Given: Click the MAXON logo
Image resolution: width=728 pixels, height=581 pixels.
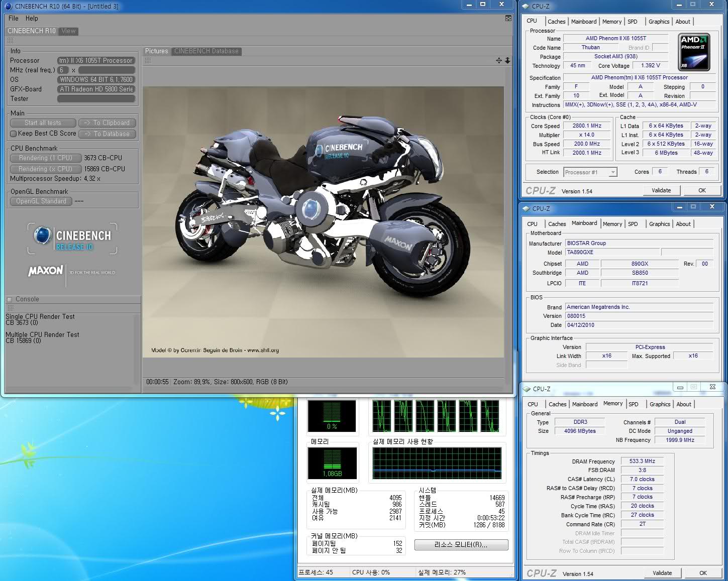Looking at the screenshot, I should click(x=46, y=271).
